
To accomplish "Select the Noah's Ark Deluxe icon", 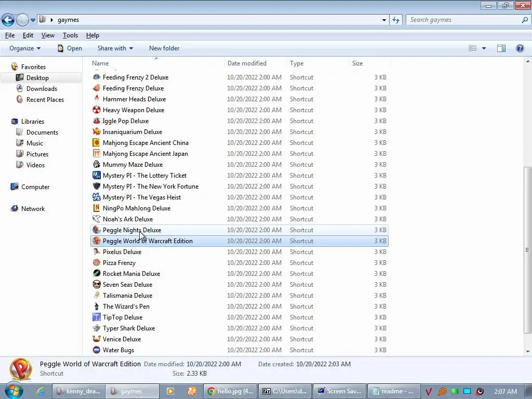I will coord(97,219).
